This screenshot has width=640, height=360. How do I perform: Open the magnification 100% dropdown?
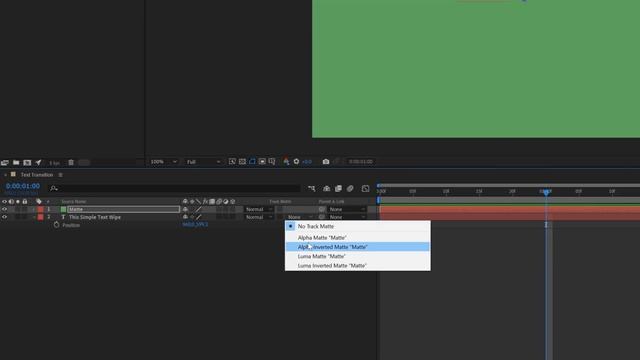point(163,162)
